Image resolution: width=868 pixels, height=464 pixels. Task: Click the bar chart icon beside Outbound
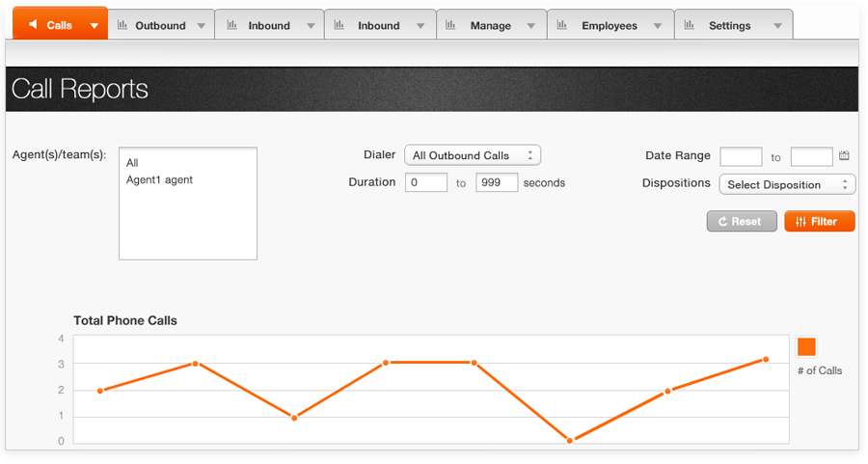click(122, 25)
